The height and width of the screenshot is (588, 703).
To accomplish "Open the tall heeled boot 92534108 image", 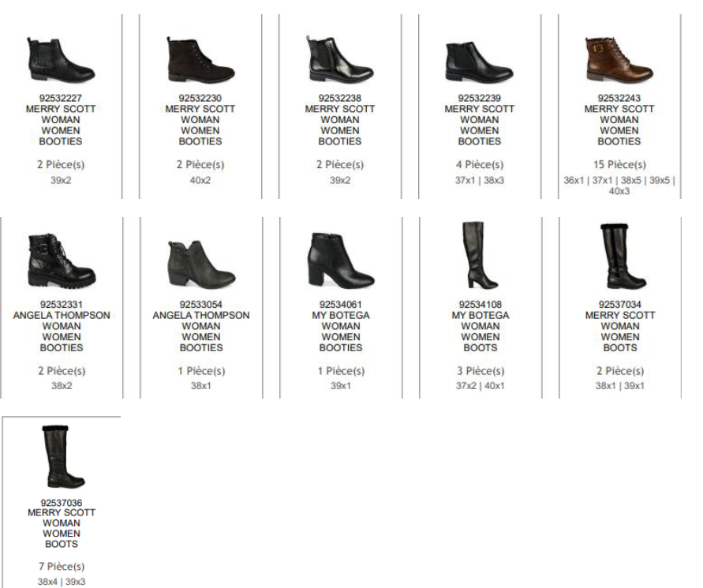I will [x=480, y=256].
